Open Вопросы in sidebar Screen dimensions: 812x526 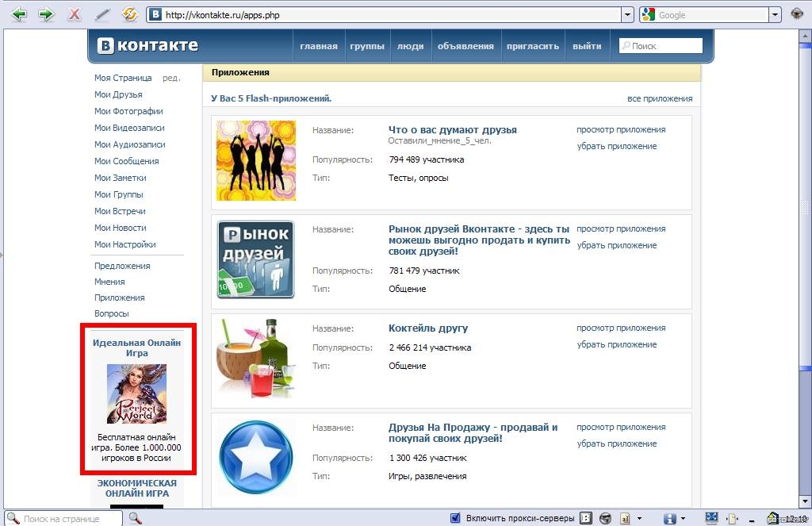click(x=111, y=313)
